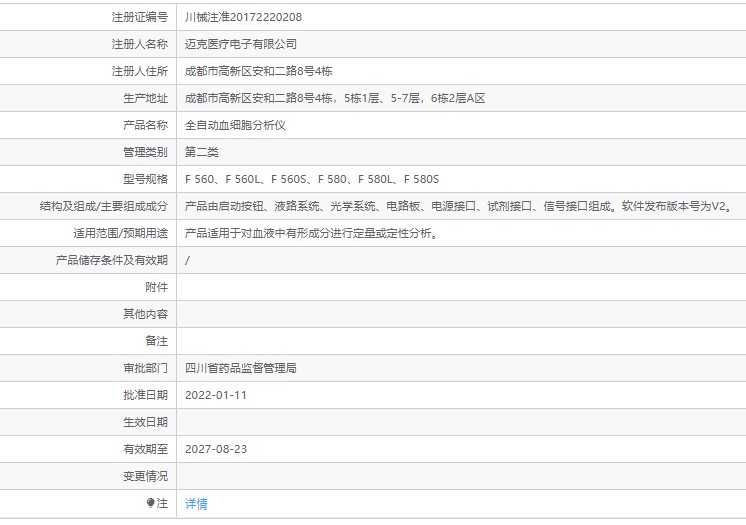Click the 变更情况 label
The height and width of the screenshot is (525, 746).
146,476
